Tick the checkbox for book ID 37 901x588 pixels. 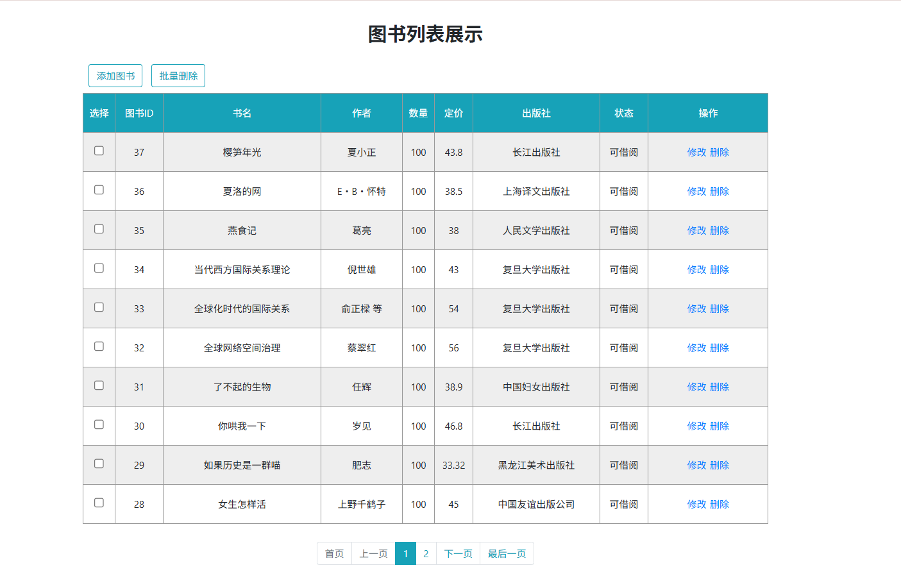point(99,151)
